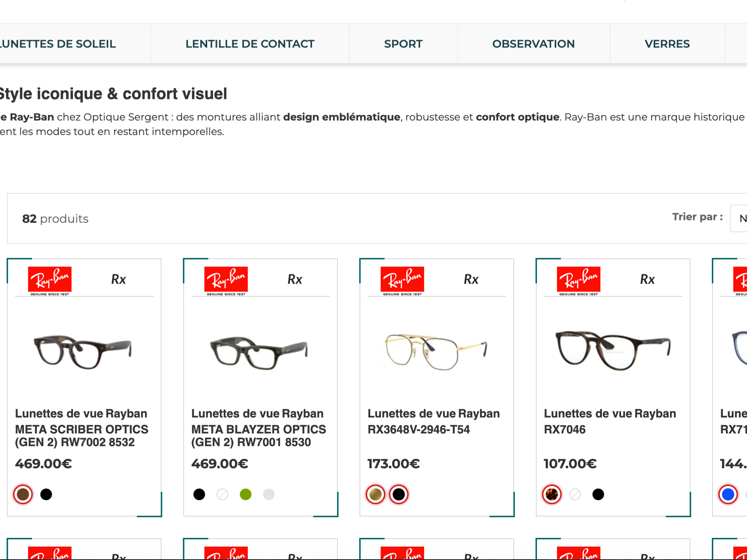This screenshot has height=560, width=747.
Task: Open the Sport menu
Action: coord(403,44)
